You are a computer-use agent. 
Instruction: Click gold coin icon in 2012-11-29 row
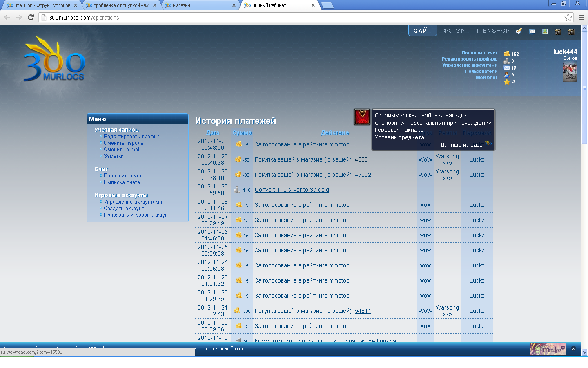(239, 144)
